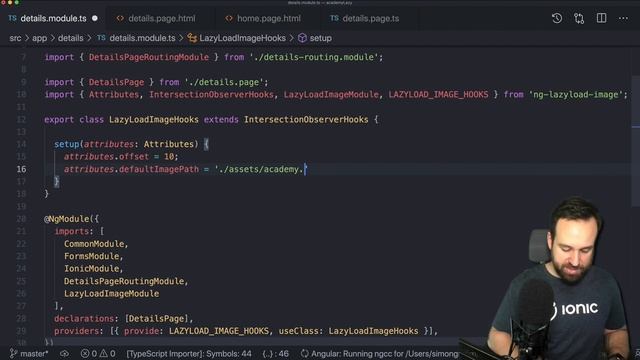
Task: Click details.module.ts breadcrumb file
Action: point(142,38)
